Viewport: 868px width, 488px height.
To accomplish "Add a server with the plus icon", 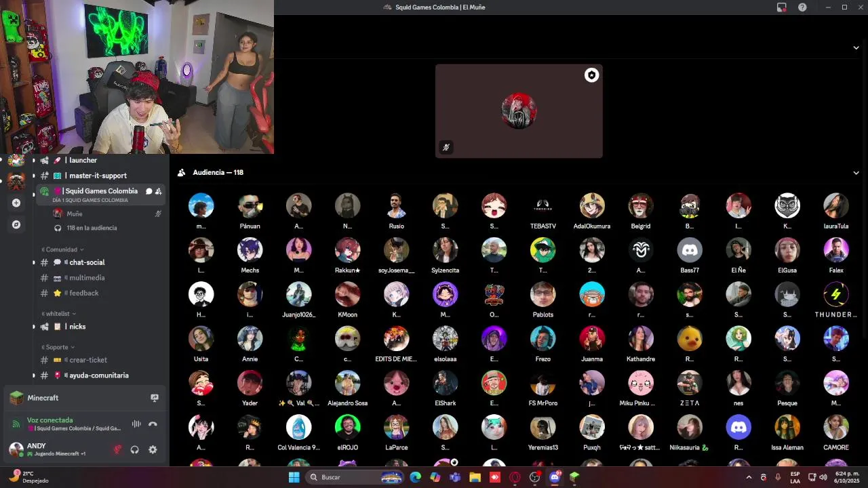I will click(x=16, y=203).
